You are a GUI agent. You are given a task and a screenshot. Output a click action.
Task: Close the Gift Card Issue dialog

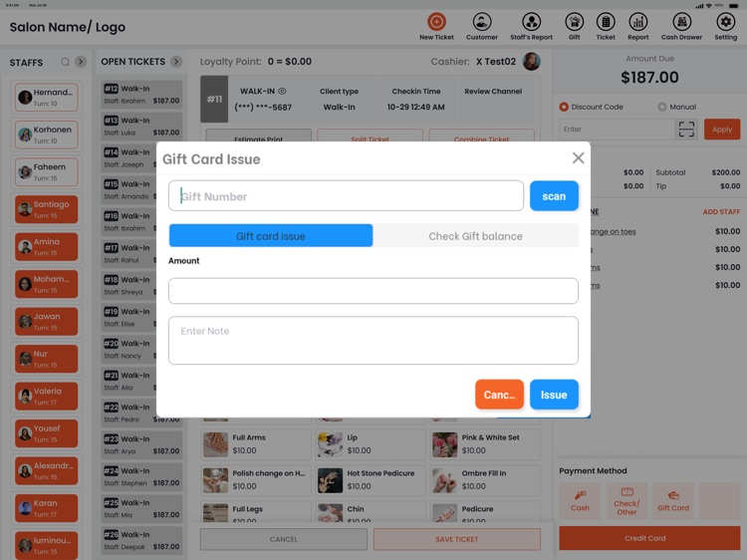click(578, 158)
